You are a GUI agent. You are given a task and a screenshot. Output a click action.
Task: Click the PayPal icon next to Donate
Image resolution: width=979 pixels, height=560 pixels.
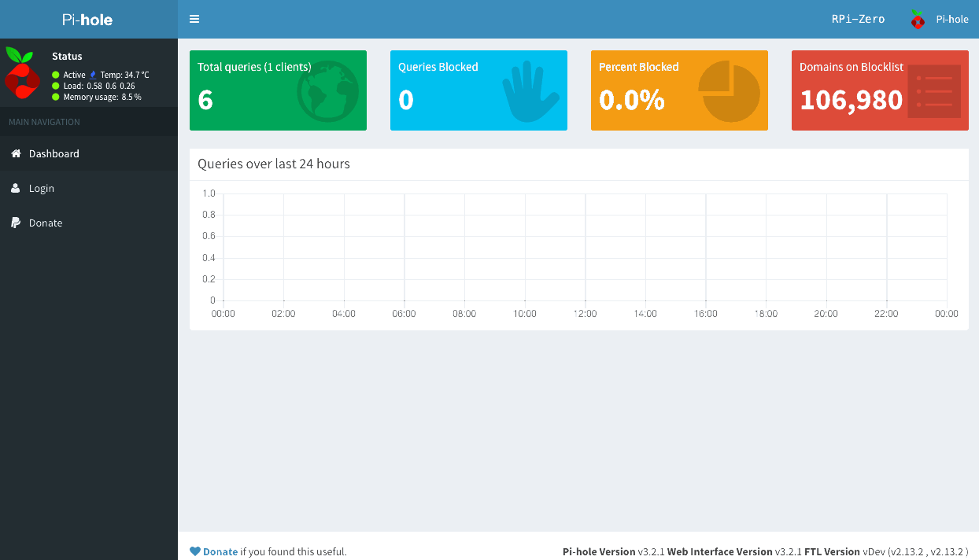(x=16, y=223)
